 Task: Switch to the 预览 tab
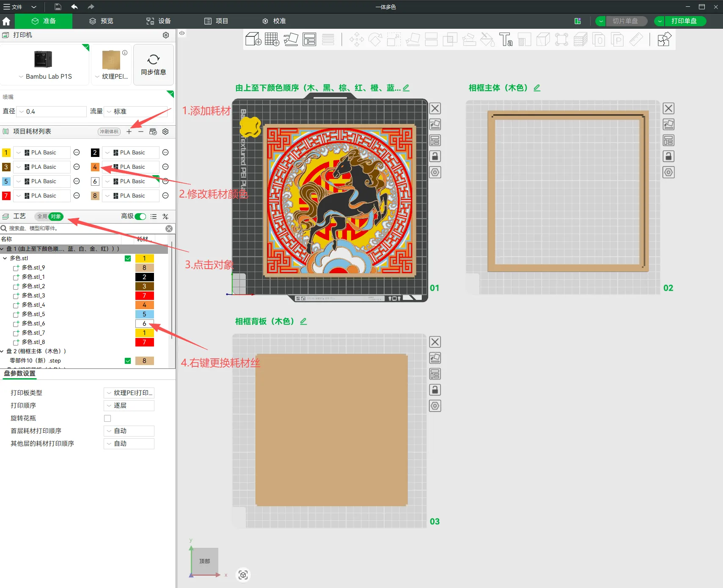101,21
